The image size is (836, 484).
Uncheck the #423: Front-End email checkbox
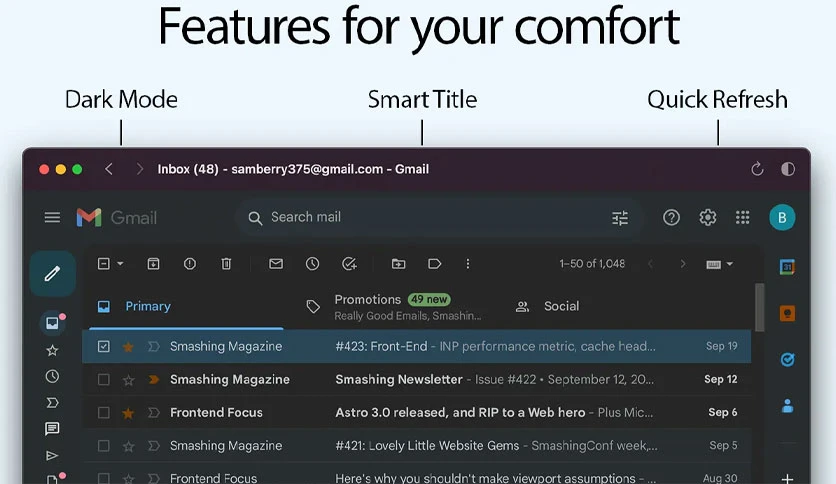click(103, 346)
